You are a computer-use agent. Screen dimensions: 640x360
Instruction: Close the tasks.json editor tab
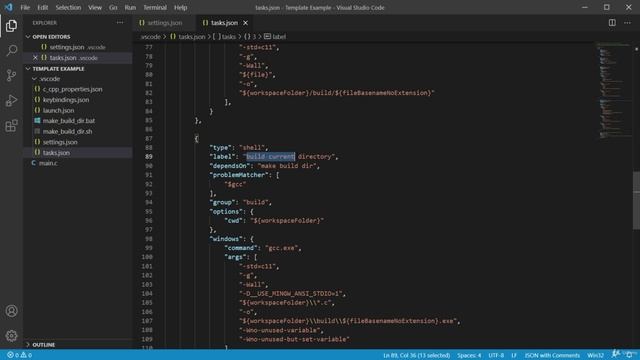pyautogui.click(x=245, y=23)
